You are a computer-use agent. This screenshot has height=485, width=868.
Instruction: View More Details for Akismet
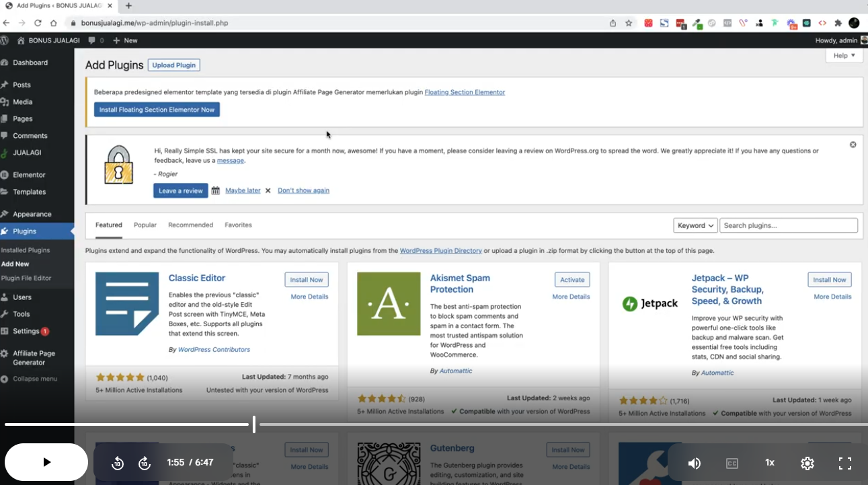click(571, 297)
